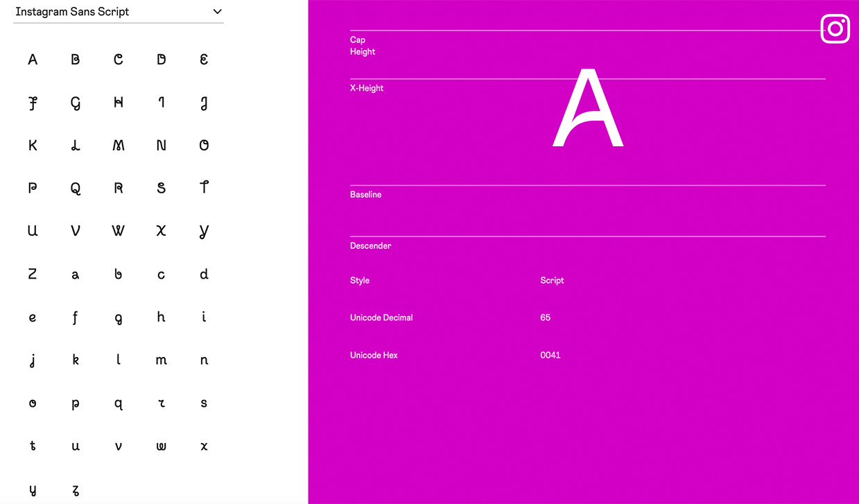
Task: Select uppercase T glyph
Action: (x=204, y=187)
